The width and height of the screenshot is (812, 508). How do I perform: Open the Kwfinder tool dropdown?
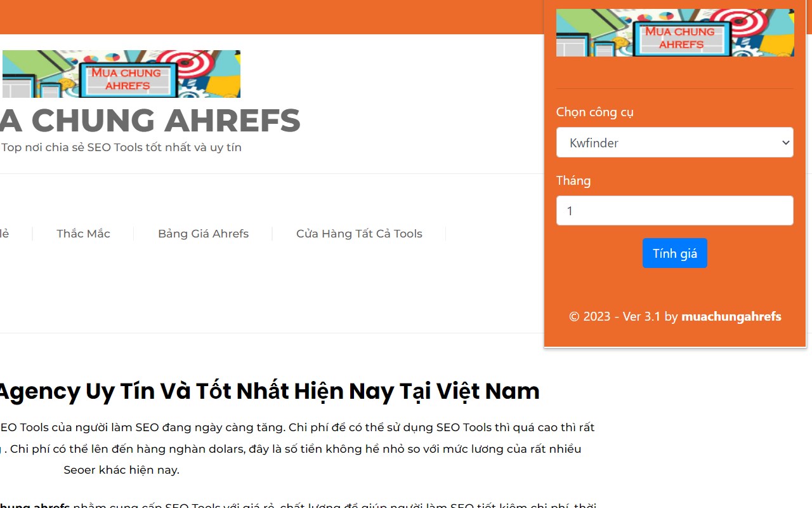[x=675, y=142]
